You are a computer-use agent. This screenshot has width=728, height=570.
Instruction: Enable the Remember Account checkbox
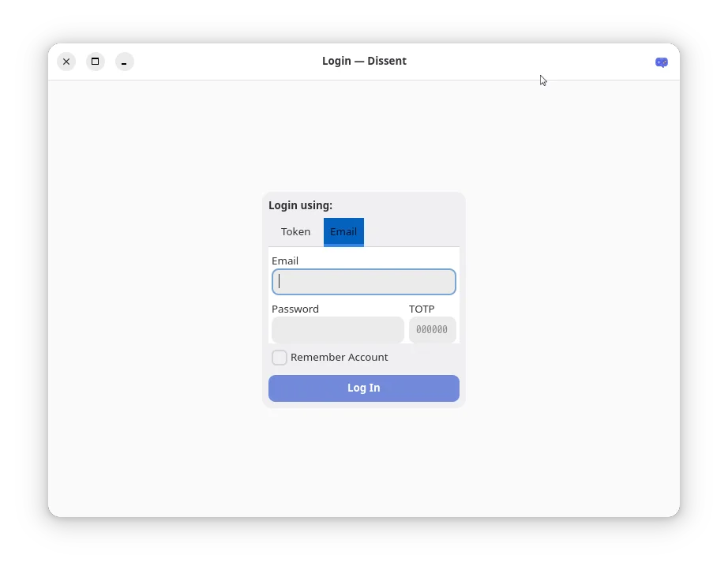pyautogui.click(x=279, y=358)
